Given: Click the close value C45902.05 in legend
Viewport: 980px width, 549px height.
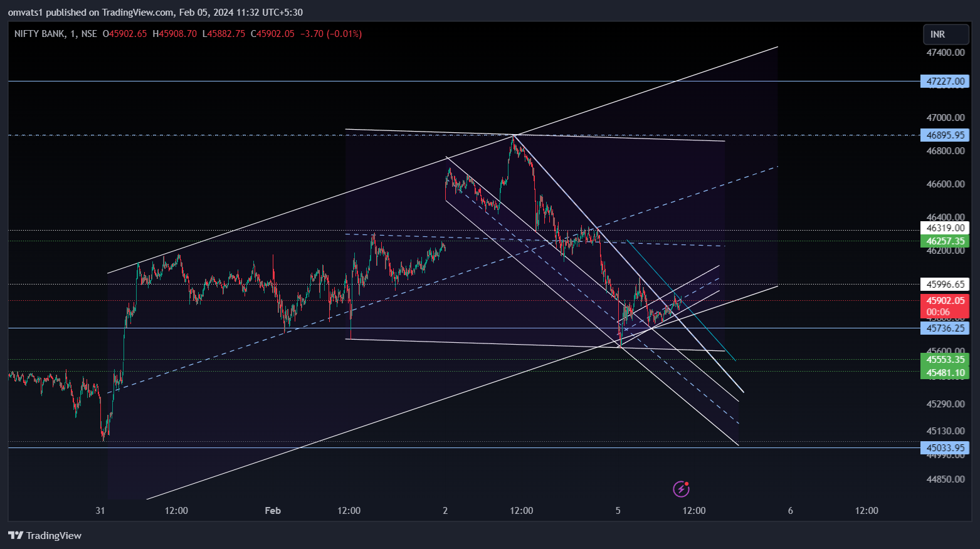Looking at the screenshot, I should (272, 34).
